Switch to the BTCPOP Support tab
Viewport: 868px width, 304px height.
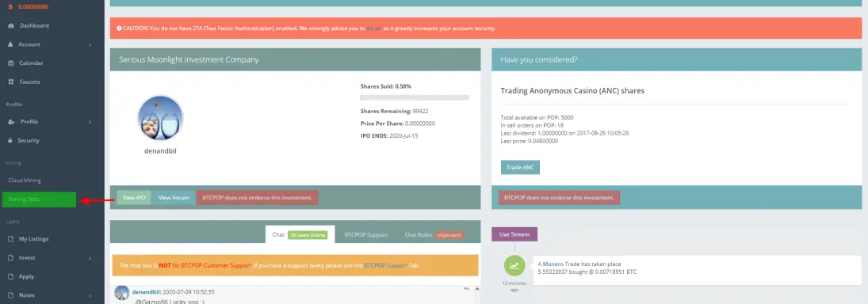[366, 235]
